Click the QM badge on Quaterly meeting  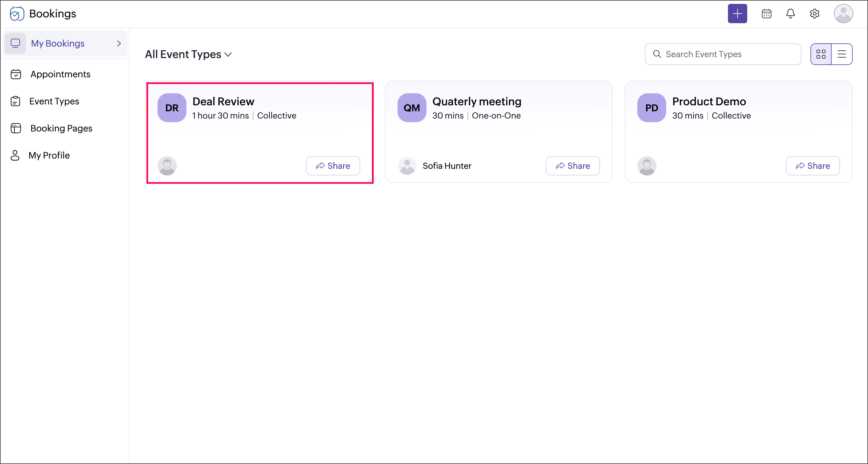(x=411, y=108)
